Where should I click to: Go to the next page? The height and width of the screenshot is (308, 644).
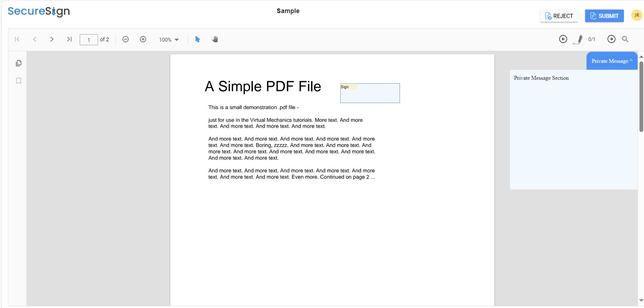[52, 39]
